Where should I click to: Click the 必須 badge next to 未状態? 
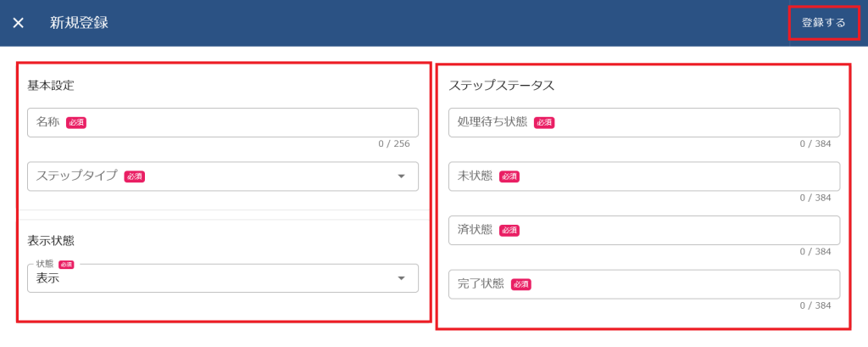(509, 176)
